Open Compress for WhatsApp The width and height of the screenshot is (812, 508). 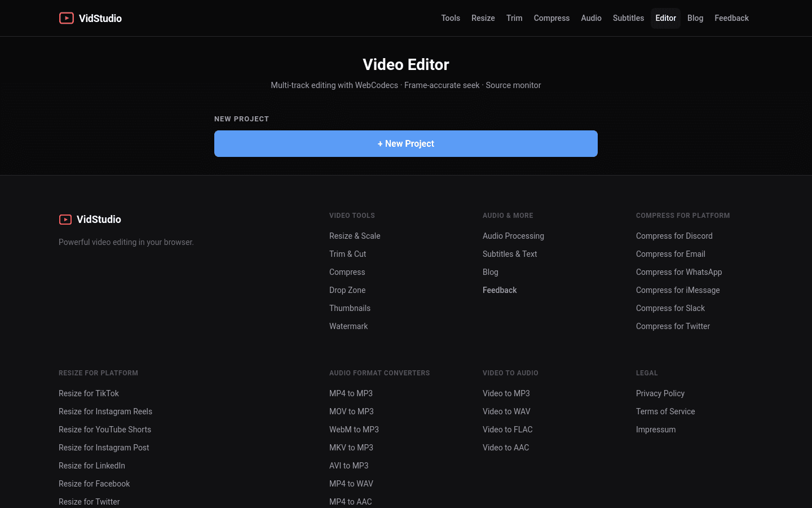(679, 272)
